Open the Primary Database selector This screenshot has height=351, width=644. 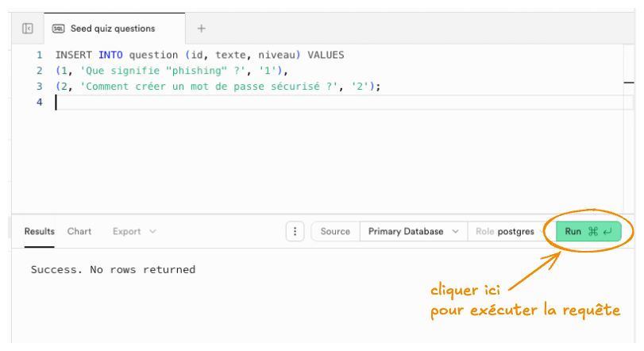[413, 232]
